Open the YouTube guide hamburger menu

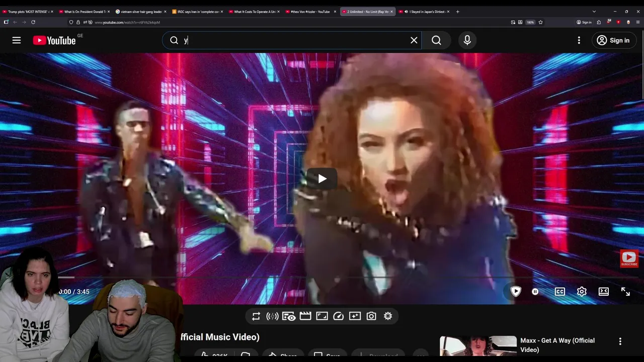point(17,40)
